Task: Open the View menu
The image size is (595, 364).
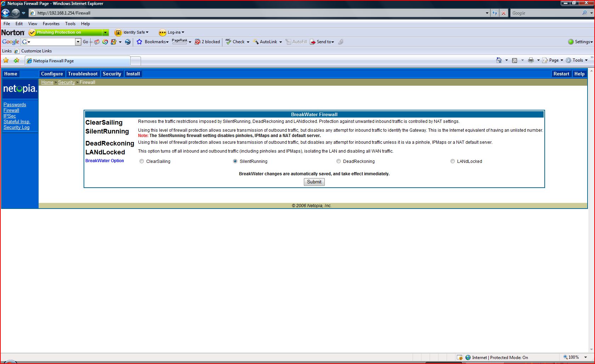Action: 33,24
